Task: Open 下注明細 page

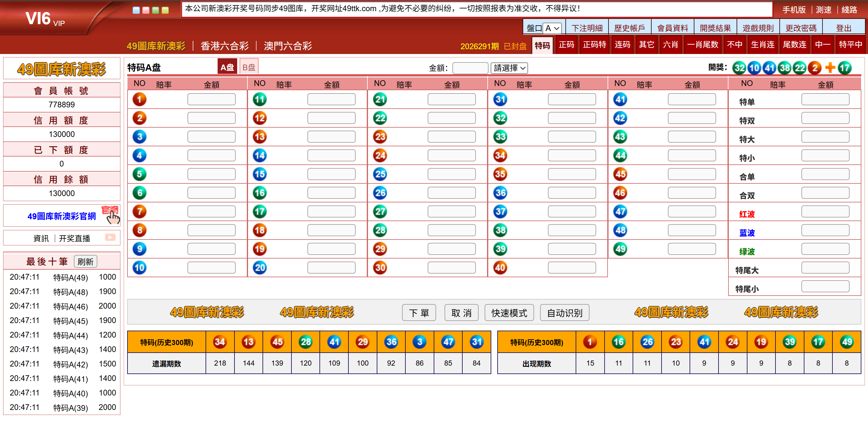Action: click(587, 28)
